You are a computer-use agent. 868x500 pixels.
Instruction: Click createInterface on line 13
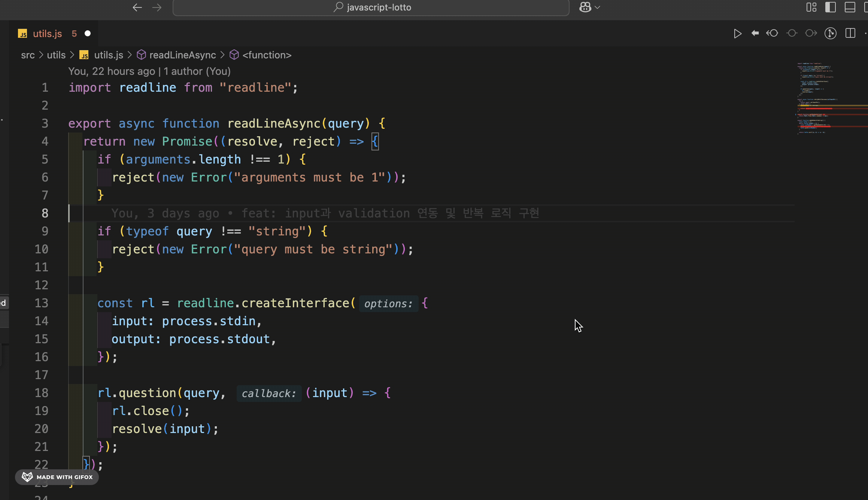click(x=295, y=303)
